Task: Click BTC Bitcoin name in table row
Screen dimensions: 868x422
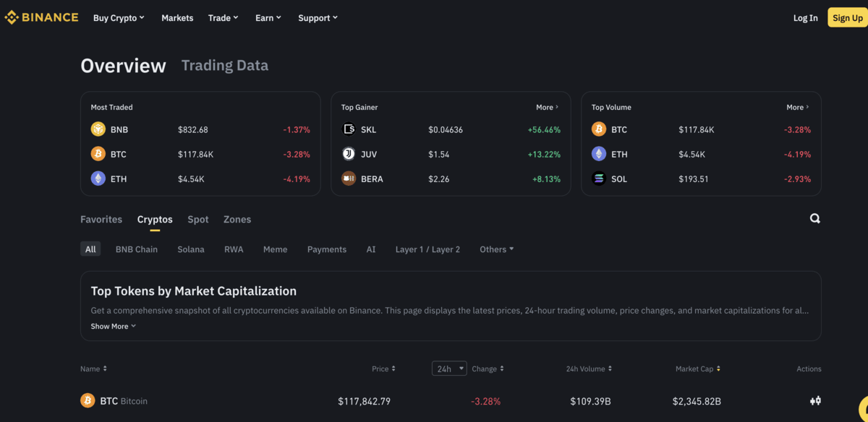Action: click(124, 400)
